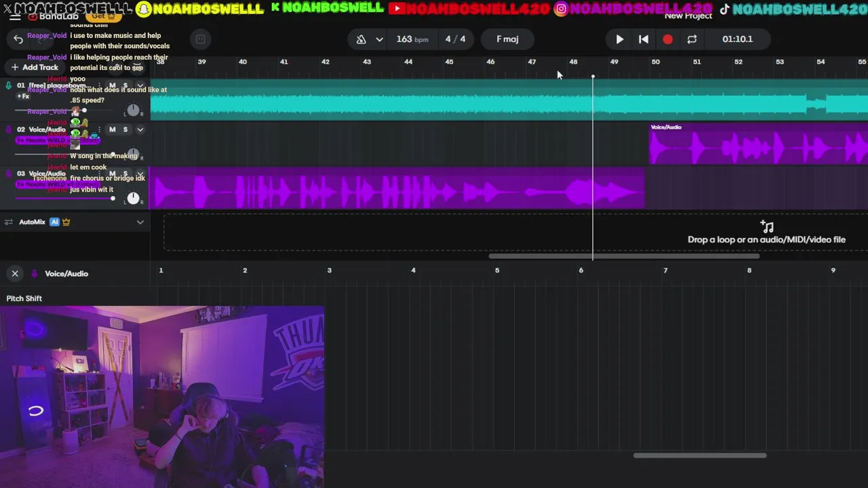Solo track 01 plaqueboymax beat
Image resolution: width=868 pixels, height=488 pixels.
point(125,85)
